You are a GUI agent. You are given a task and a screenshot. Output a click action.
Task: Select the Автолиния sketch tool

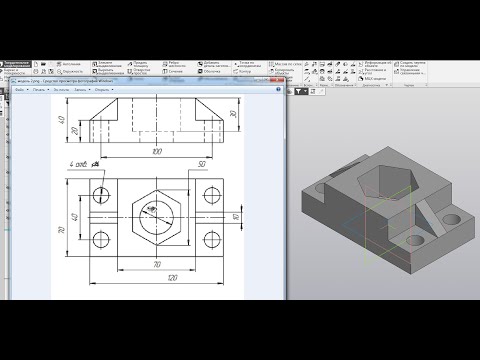pyautogui.click(x=69, y=64)
